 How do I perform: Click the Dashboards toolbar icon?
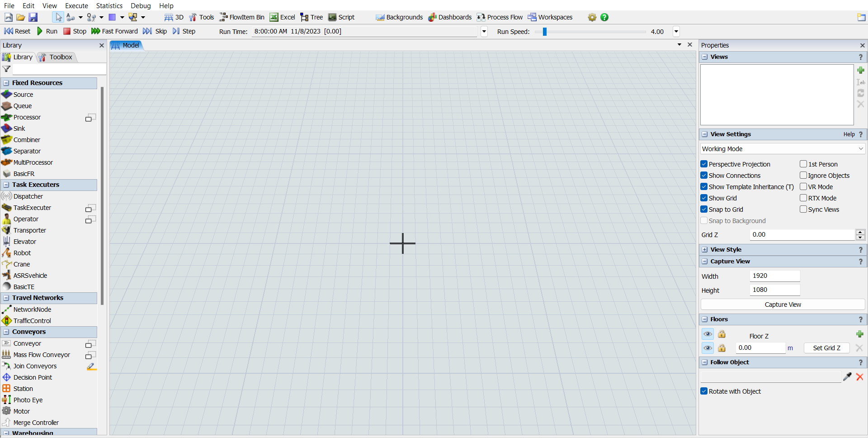(x=432, y=17)
